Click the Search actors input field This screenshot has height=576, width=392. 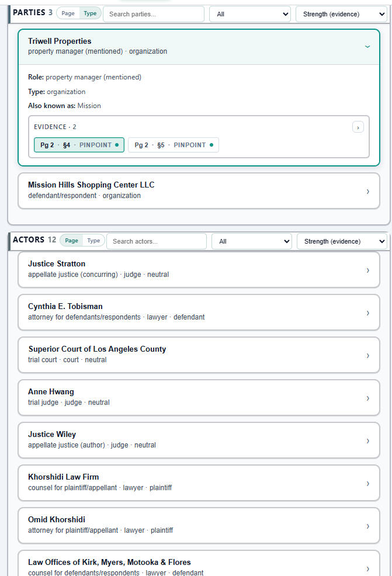pos(156,241)
